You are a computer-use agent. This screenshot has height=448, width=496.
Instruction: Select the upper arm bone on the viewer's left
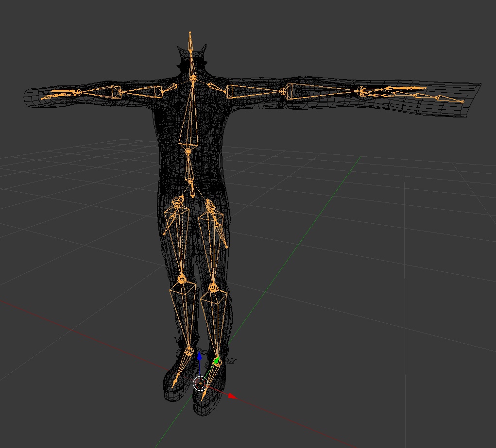click(x=141, y=92)
